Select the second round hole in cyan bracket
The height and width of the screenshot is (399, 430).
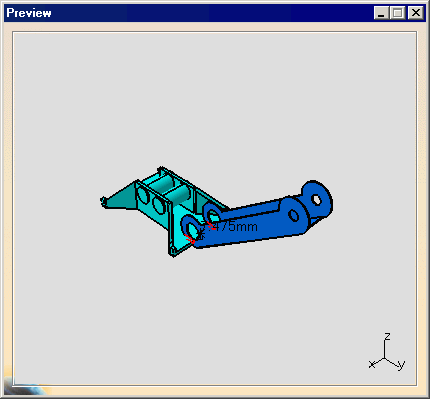click(159, 205)
